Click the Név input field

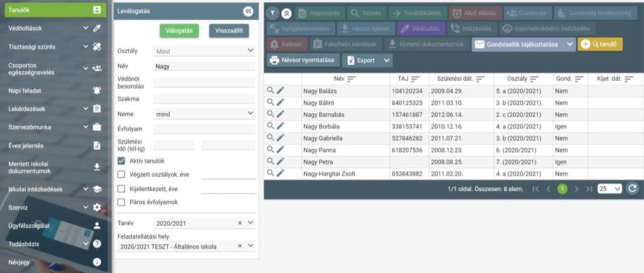pos(204,66)
